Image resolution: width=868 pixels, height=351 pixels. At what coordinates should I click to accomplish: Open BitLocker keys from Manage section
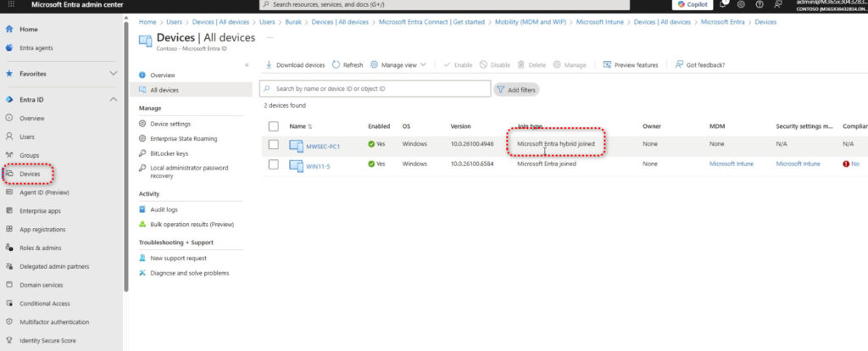(168, 153)
